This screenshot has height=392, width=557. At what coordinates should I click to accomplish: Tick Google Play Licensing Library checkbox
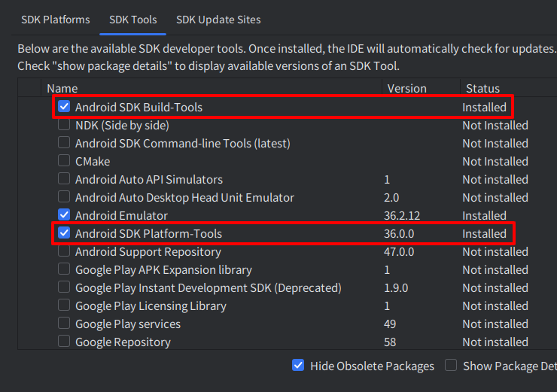coord(64,305)
